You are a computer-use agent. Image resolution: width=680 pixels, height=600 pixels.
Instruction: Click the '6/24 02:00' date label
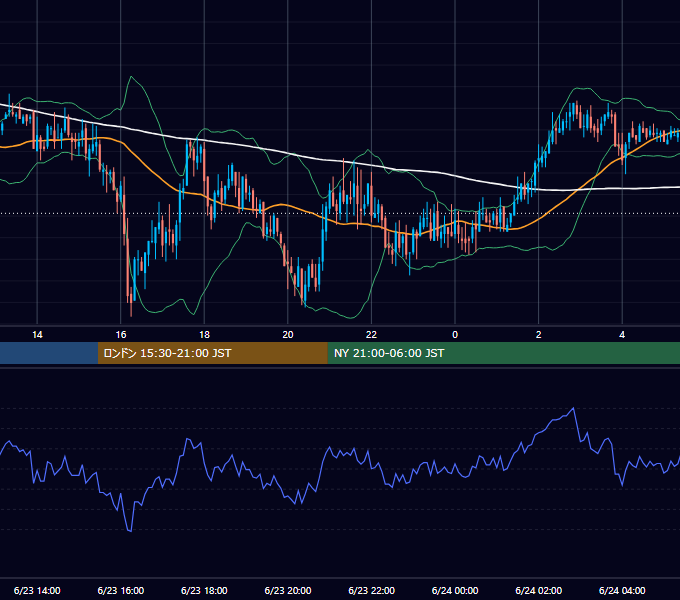pos(539,590)
